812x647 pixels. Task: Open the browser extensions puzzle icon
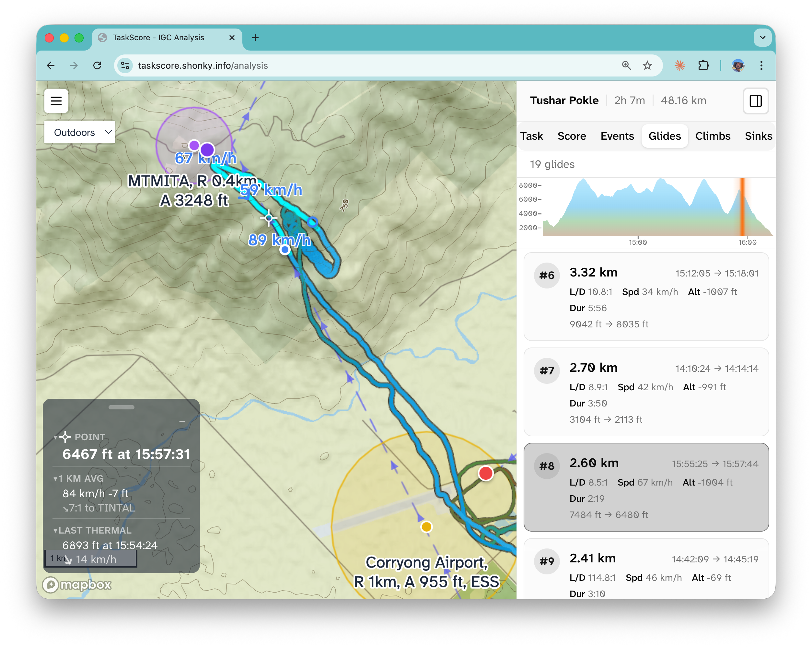pos(703,65)
